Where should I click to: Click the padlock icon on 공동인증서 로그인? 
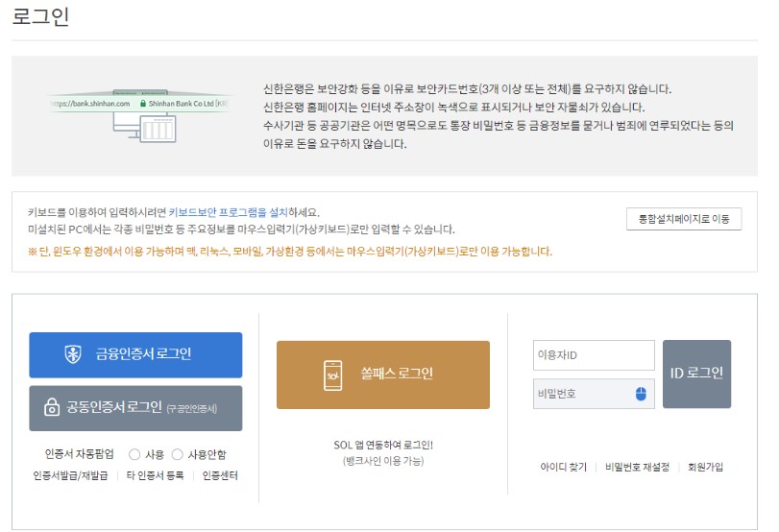[52, 407]
